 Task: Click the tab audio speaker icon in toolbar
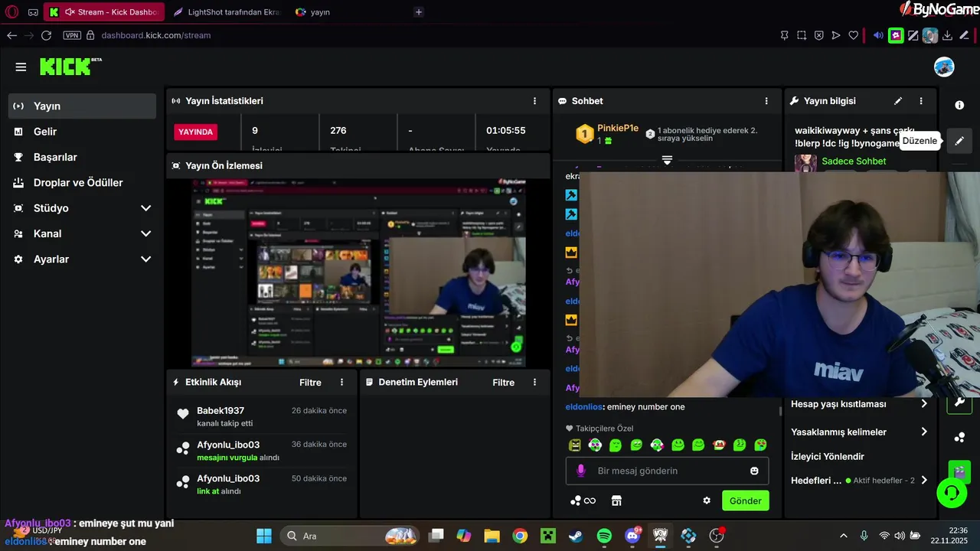pos(878,35)
